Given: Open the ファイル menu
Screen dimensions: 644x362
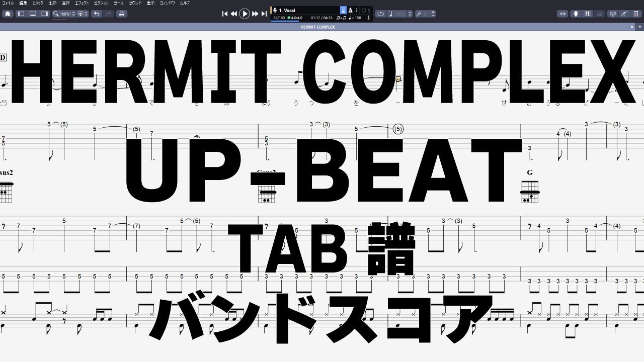Looking at the screenshot, I should 9,3.
